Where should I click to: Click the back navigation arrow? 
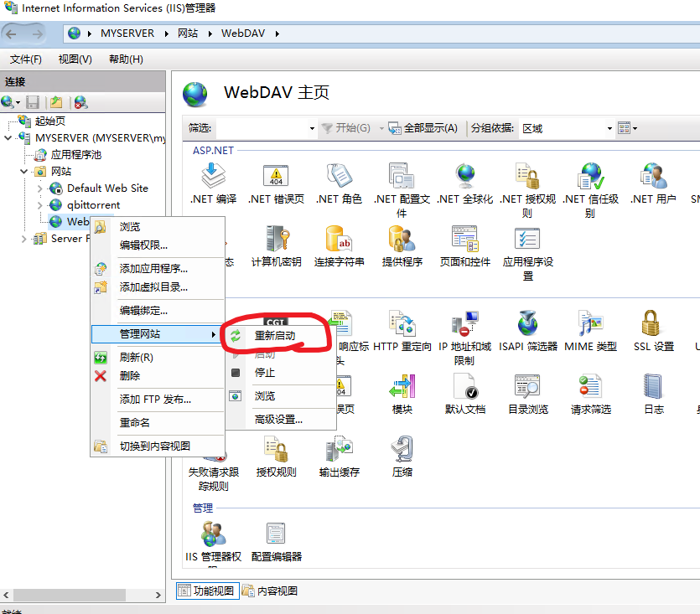pos(11,34)
